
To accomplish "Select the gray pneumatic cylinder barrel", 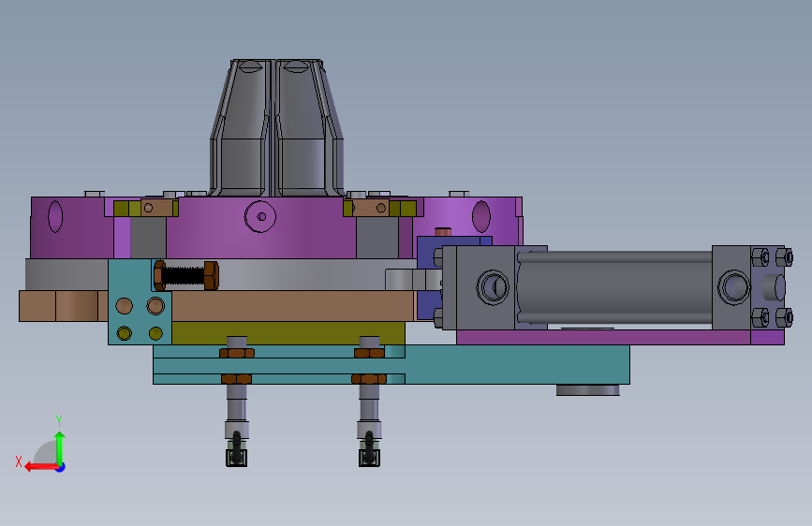I will pyautogui.click(x=614, y=287).
